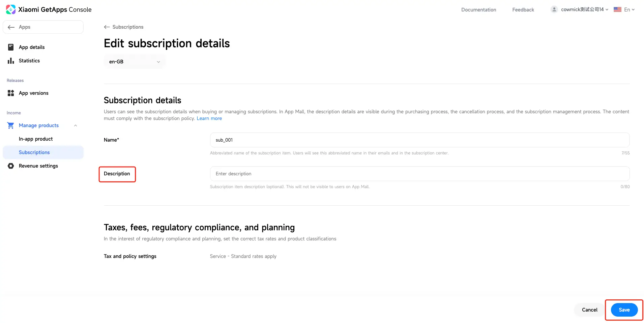Open the Documentation link

click(x=478, y=10)
